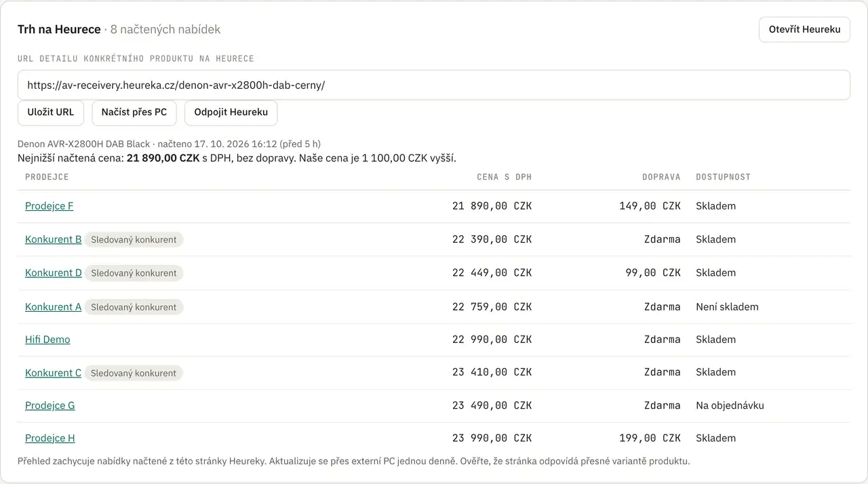Open the Hifi Demo seller link
Screen dimensions: 868x484
[47, 340]
